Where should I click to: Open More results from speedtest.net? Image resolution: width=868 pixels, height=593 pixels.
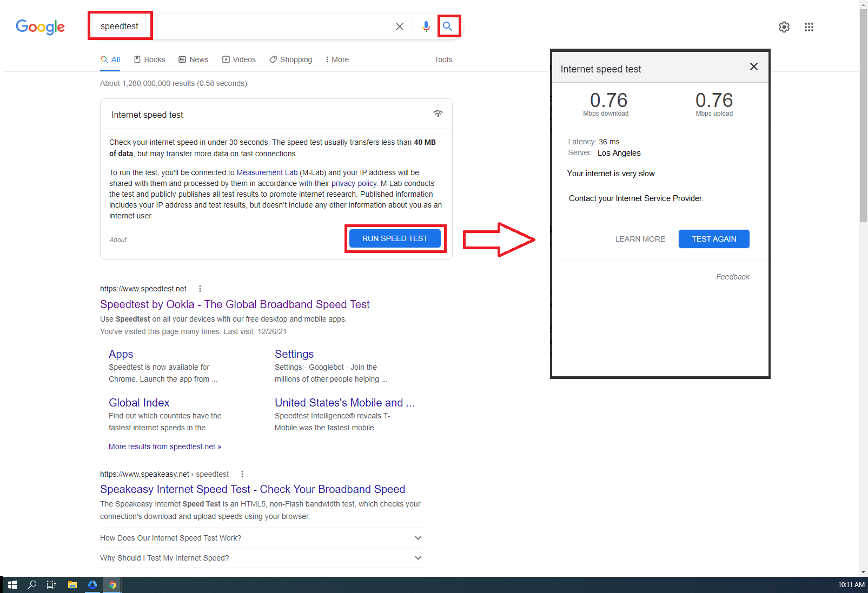coord(165,447)
